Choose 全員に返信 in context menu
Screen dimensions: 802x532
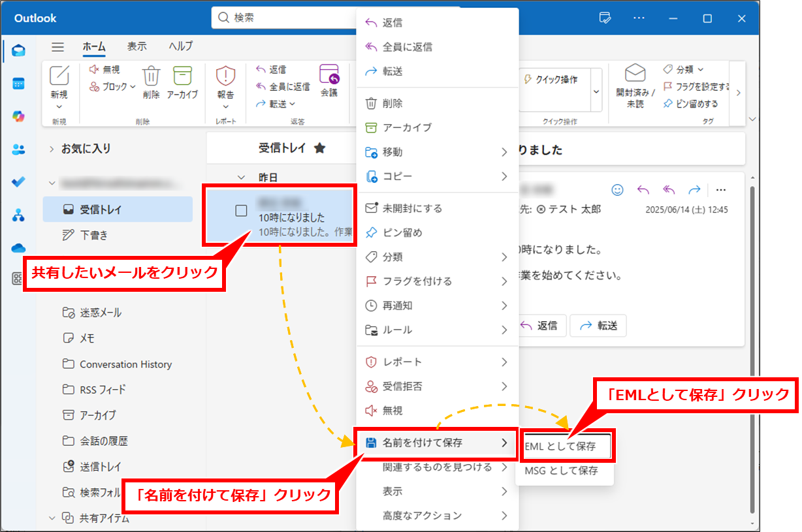pyautogui.click(x=438, y=47)
